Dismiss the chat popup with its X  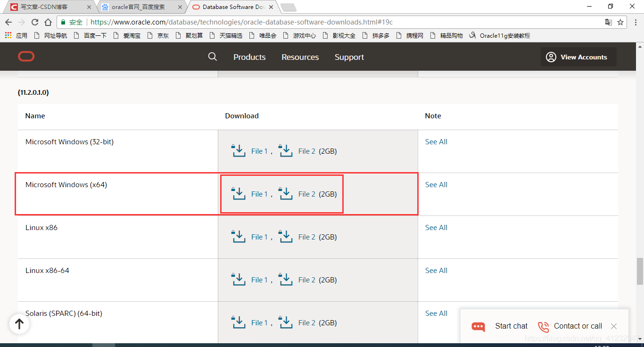point(614,326)
